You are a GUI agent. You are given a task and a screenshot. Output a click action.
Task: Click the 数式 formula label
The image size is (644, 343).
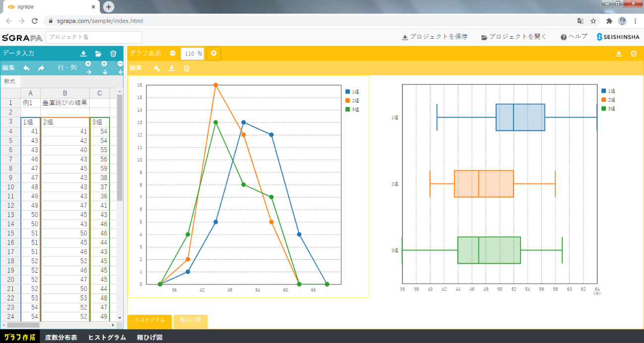pyautogui.click(x=10, y=81)
